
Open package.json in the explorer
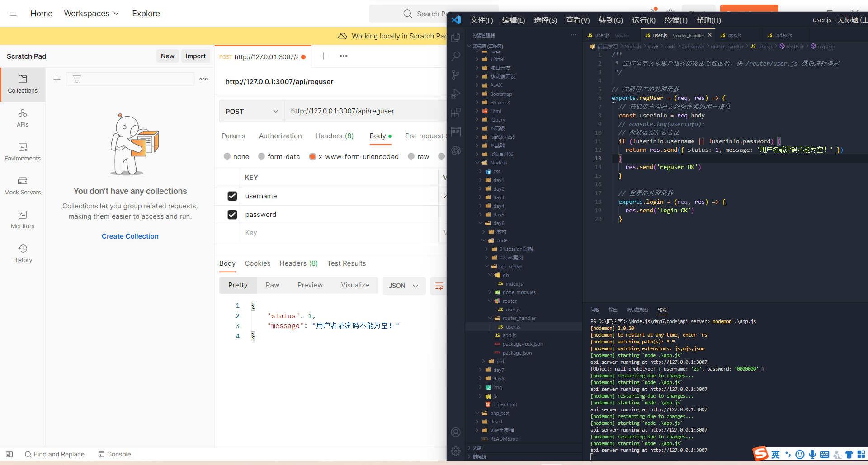coord(517,353)
